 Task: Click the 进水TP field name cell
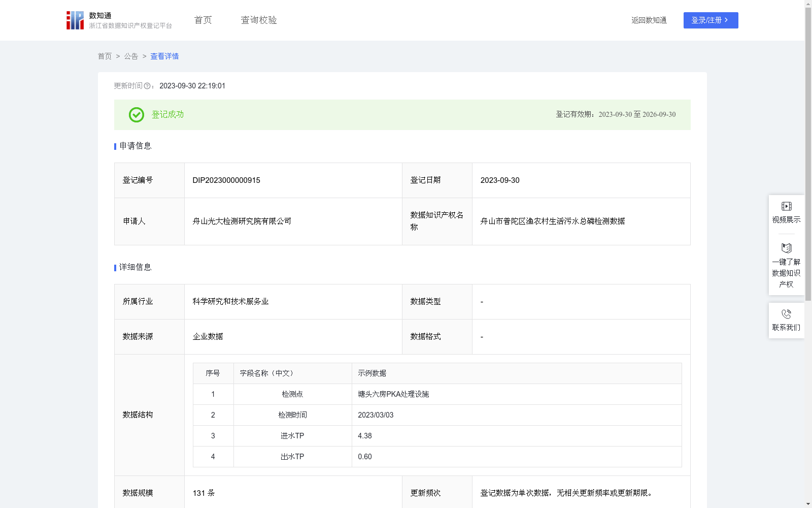(x=293, y=436)
